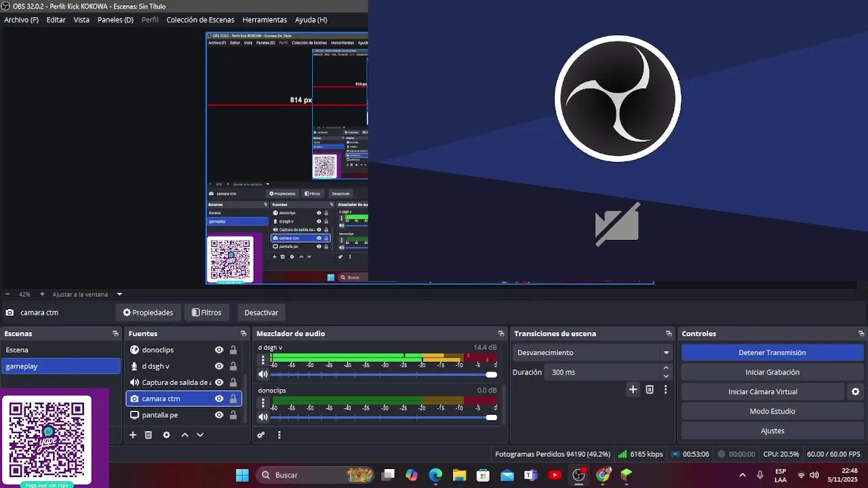The width and height of the screenshot is (868, 488).
Task: Open Propiedades of the selected source
Action: point(148,312)
